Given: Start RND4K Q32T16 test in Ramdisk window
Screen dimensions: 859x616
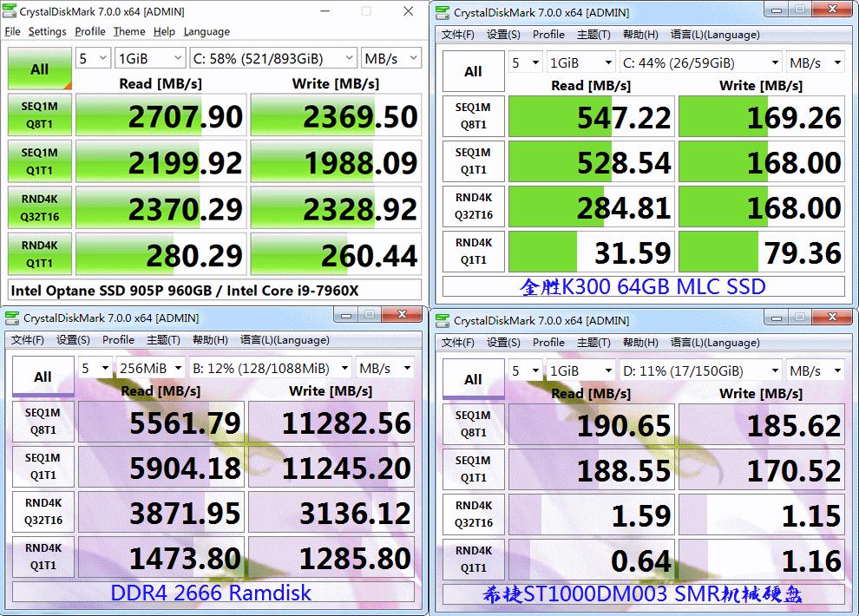Looking at the screenshot, I should tap(43, 511).
